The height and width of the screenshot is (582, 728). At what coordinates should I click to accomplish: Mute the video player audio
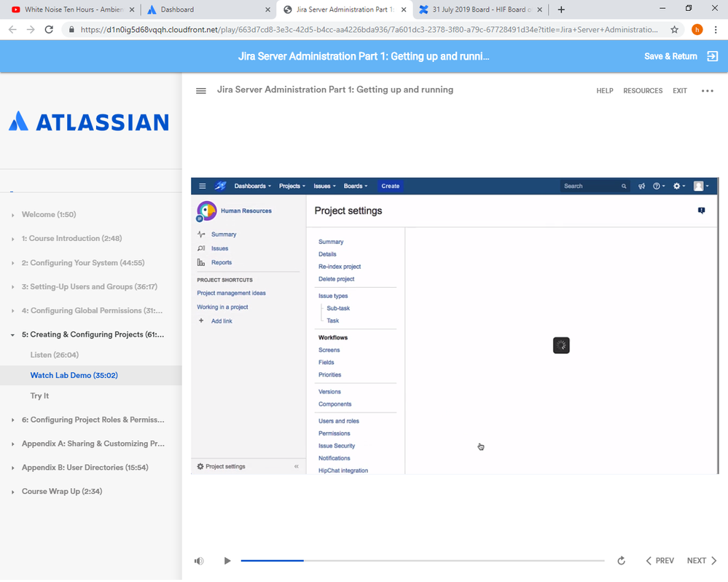point(198,561)
